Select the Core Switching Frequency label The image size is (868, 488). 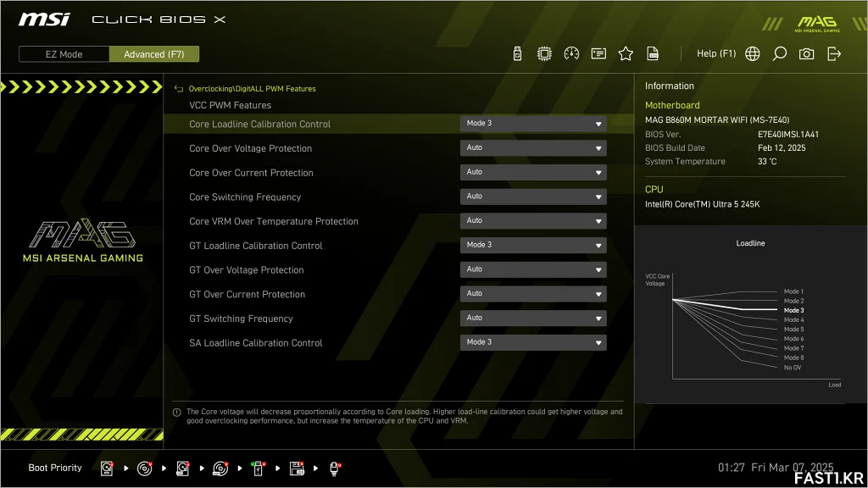pos(245,197)
